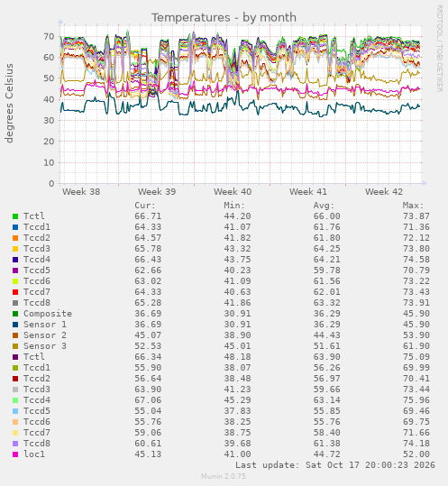
Task: Click the Sensor 2 brown color swatch
Action: [x=15, y=335]
